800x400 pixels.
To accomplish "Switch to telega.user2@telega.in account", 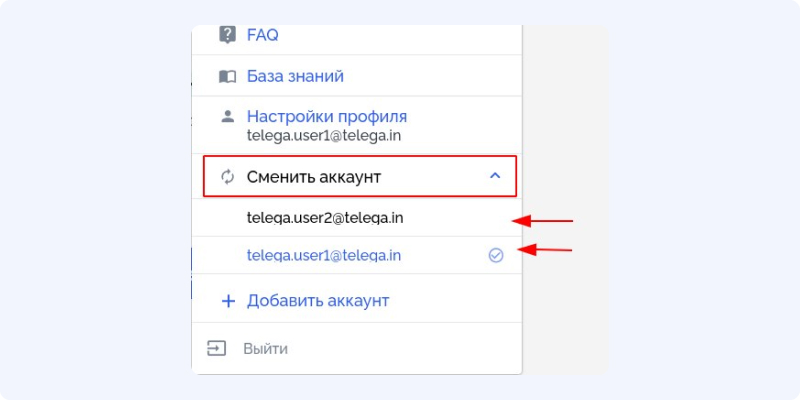I will (325, 218).
